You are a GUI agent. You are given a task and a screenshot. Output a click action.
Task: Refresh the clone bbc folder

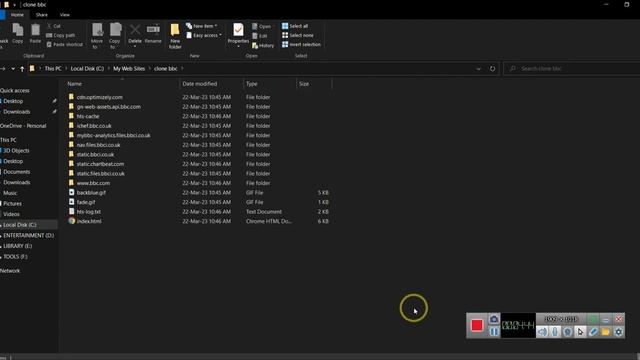point(492,69)
